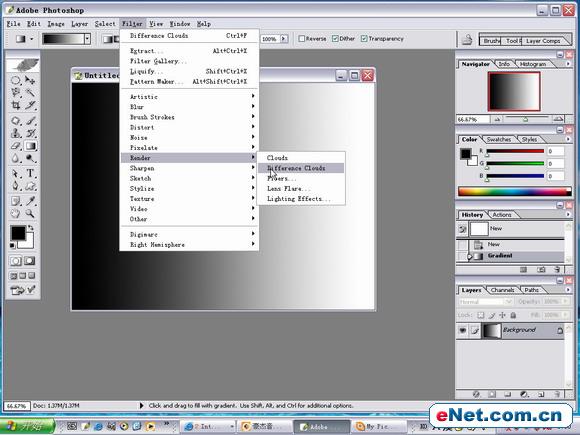This screenshot has width=580, height=435.
Task: Click the trash icon in Layers panel
Action: point(558,394)
